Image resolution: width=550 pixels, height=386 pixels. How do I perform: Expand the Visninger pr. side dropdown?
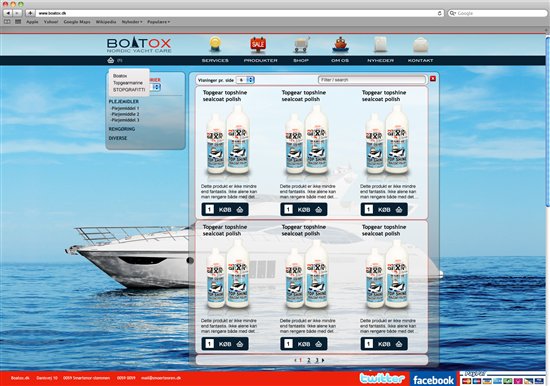[x=245, y=80]
